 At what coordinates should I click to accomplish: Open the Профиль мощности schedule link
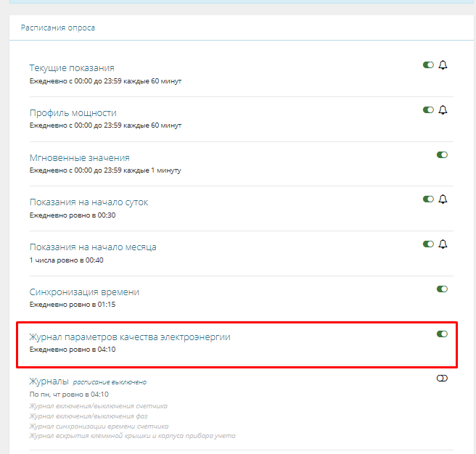click(x=73, y=113)
